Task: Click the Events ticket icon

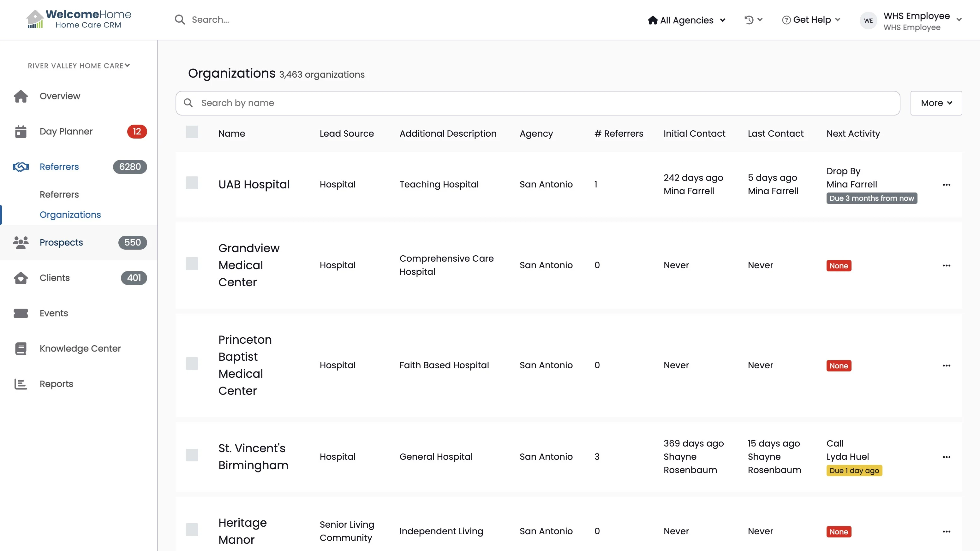Action: point(21,313)
